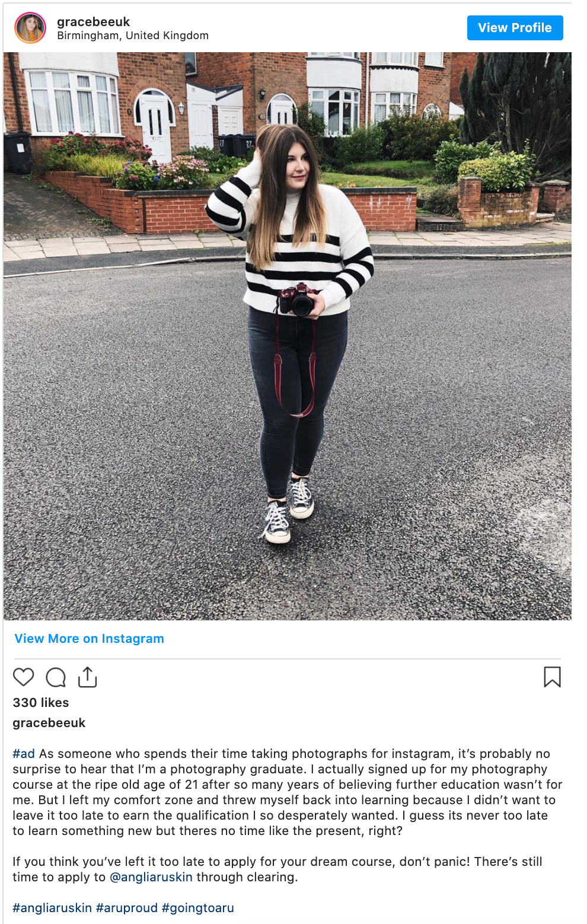Share the post using the share icon
Image resolution: width=587 pixels, height=924 pixels.
pos(87,677)
